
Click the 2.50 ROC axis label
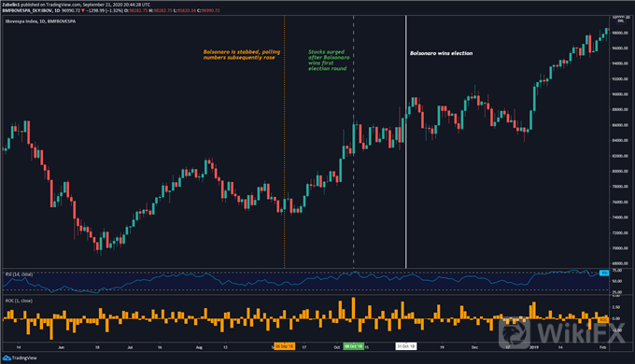(x=616, y=307)
